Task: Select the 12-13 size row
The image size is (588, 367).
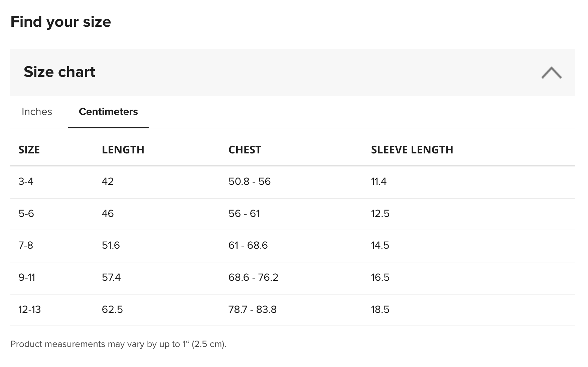Action: click(293, 310)
